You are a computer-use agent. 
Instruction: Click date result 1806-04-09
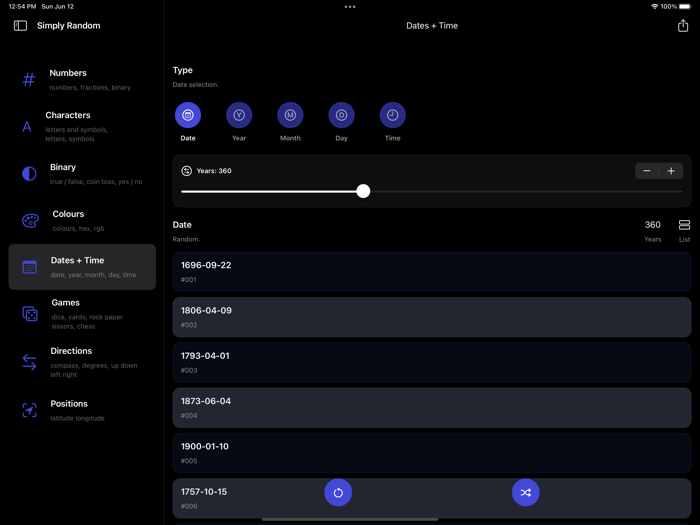[432, 317]
